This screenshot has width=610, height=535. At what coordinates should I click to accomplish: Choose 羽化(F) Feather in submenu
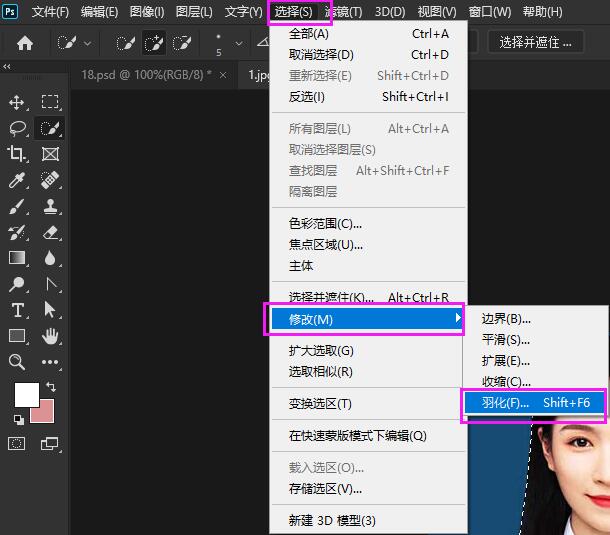tap(534, 402)
